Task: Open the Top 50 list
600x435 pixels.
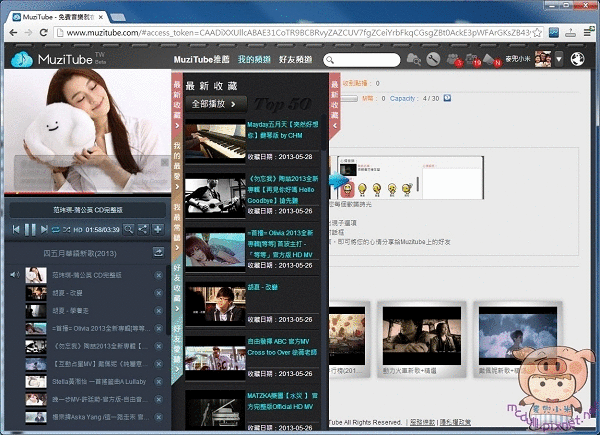Action: coord(282,104)
